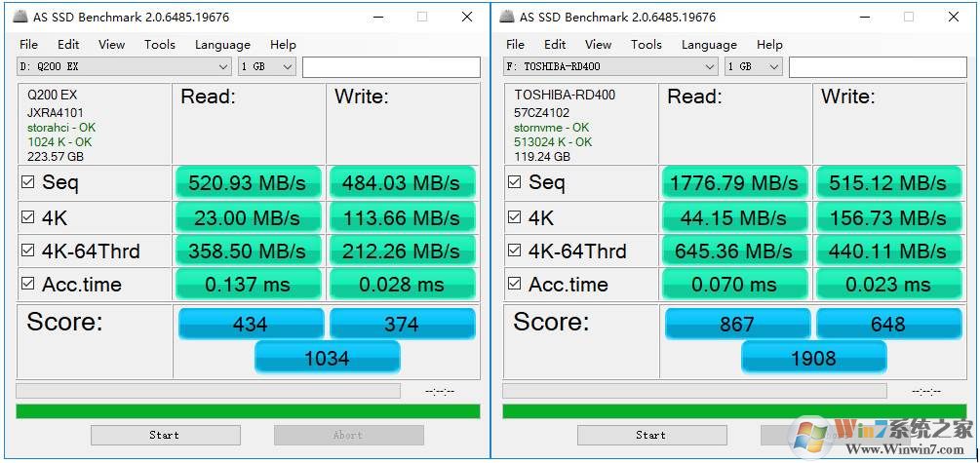Click the total score 1034
980x463 pixels.
327,358
